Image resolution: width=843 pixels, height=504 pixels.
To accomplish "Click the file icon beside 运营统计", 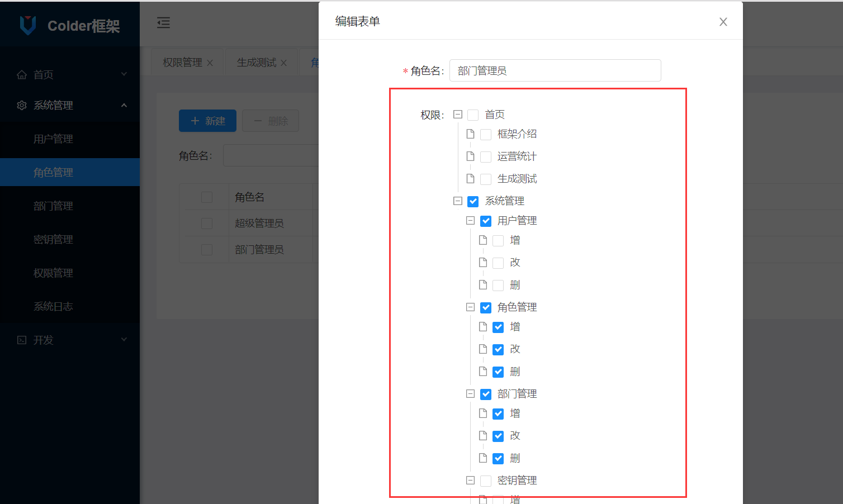I will pyautogui.click(x=470, y=156).
